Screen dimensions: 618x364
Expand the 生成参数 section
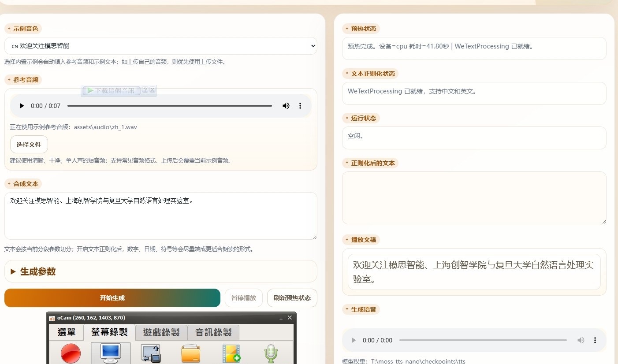pos(38,271)
